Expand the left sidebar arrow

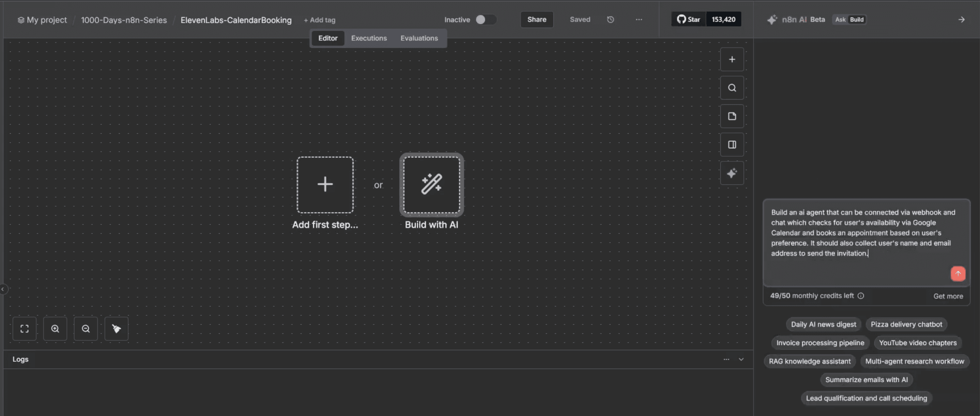(3, 289)
